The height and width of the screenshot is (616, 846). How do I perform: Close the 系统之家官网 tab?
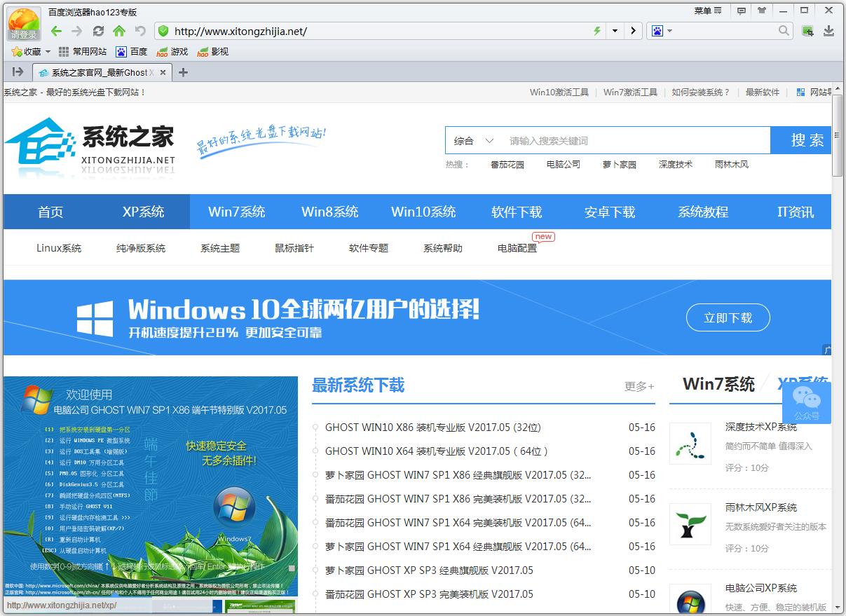163,72
